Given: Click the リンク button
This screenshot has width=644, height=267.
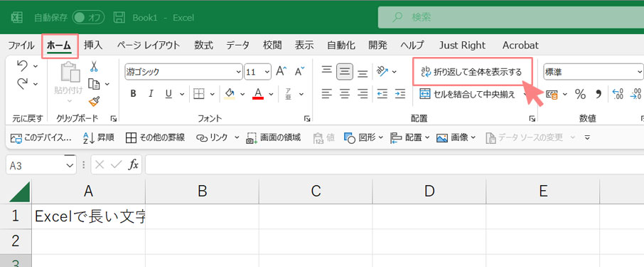Looking at the screenshot, I should [x=213, y=137].
